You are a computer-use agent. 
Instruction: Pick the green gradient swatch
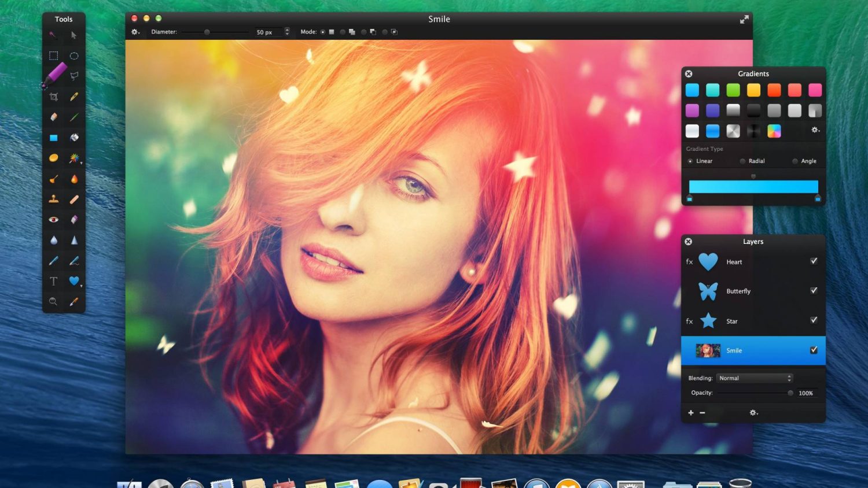(733, 90)
